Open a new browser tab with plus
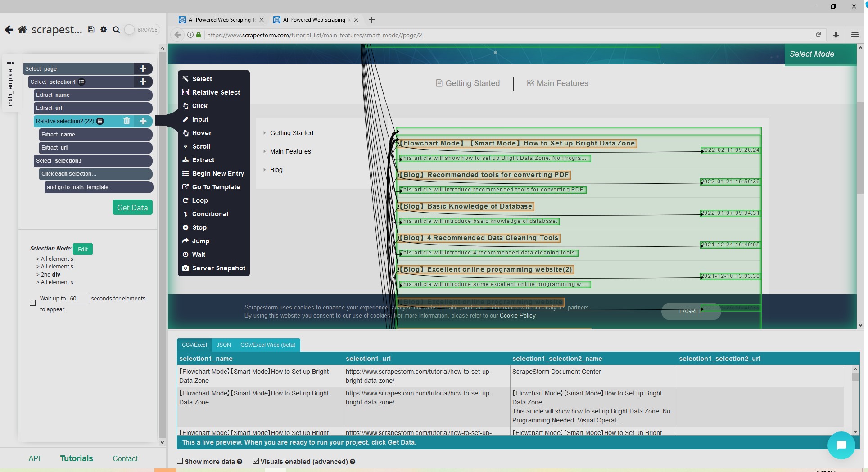Image resolution: width=868 pixels, height=472 pixels. (x=372, y=20)
